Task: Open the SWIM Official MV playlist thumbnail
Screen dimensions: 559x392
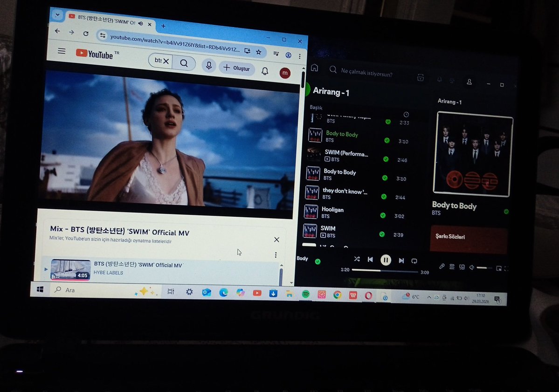Action: point(70,270)
